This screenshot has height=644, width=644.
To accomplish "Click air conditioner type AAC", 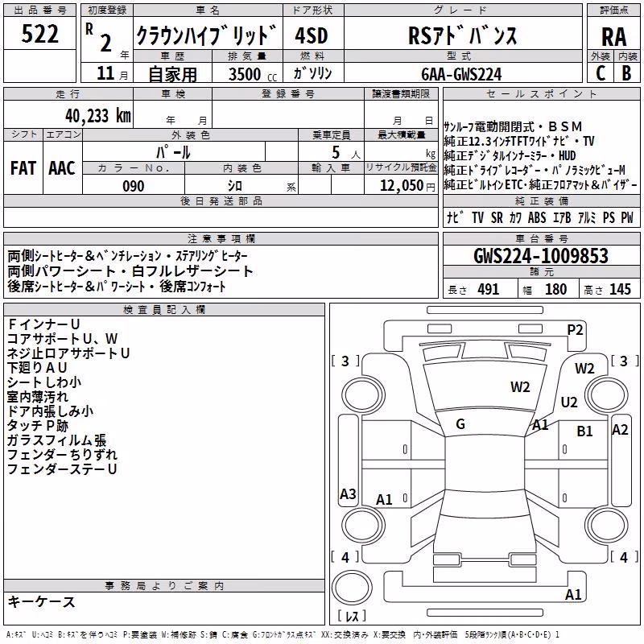I will point(62,168).
